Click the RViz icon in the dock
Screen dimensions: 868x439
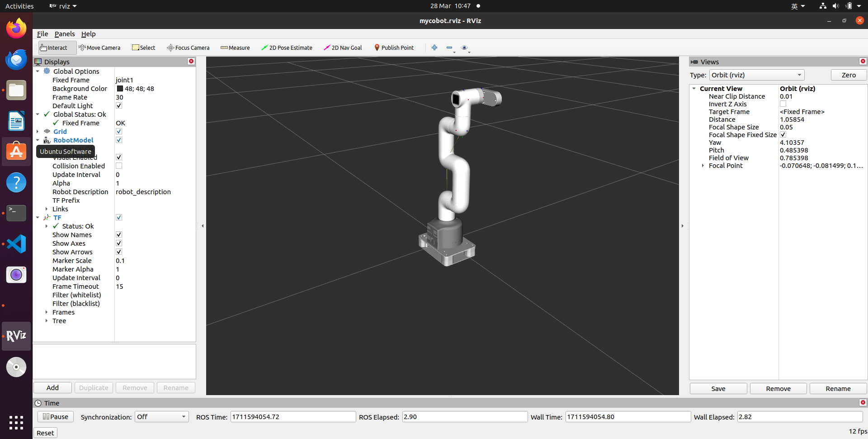[x=16, y=336]
